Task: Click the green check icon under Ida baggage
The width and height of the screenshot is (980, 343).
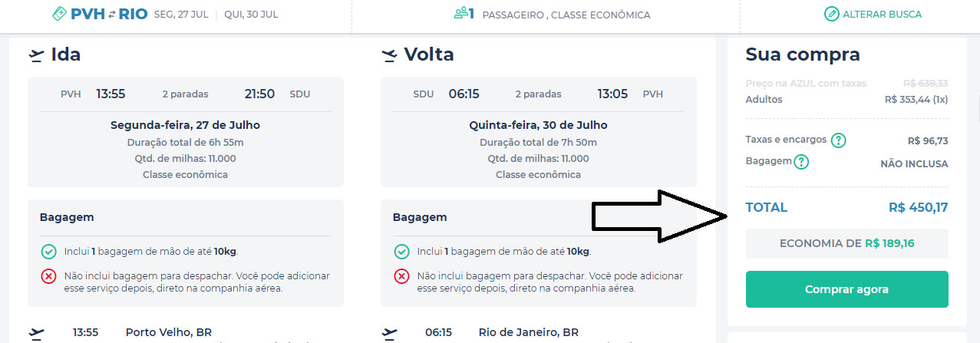Action: (48, 252)
